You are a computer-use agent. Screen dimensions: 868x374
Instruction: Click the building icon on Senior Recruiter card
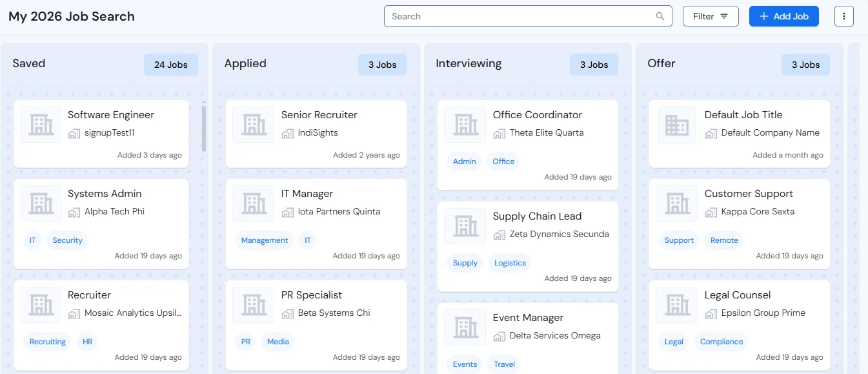click(x=253, y=125)
